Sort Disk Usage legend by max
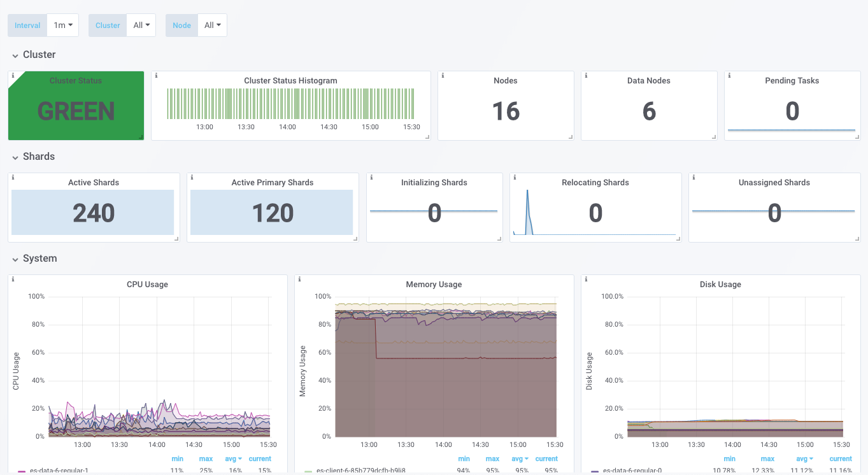The width and height of the screenshot is (868, 475). click(x=767, y=458)
